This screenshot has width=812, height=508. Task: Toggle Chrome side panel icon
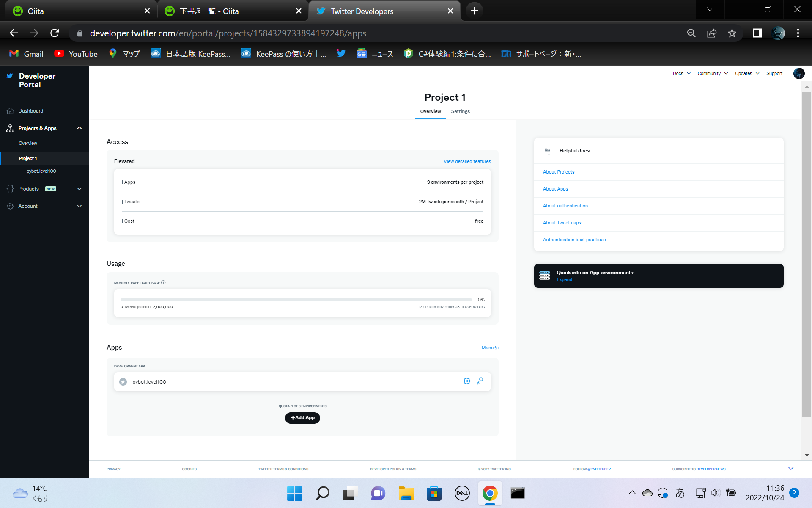coord(757,33)
